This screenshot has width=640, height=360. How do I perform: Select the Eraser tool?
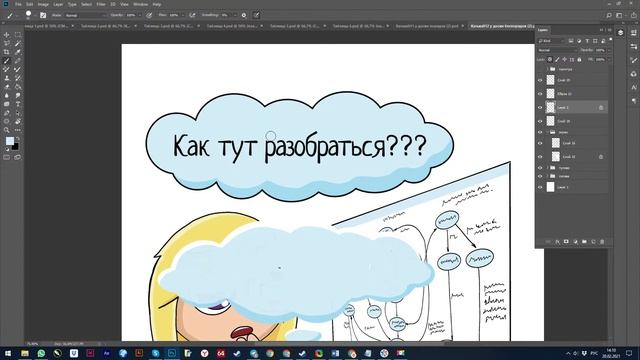coord(6,87)
